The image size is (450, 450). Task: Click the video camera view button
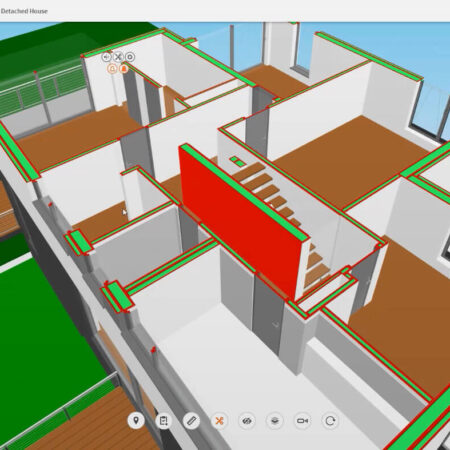click(302, 421)
